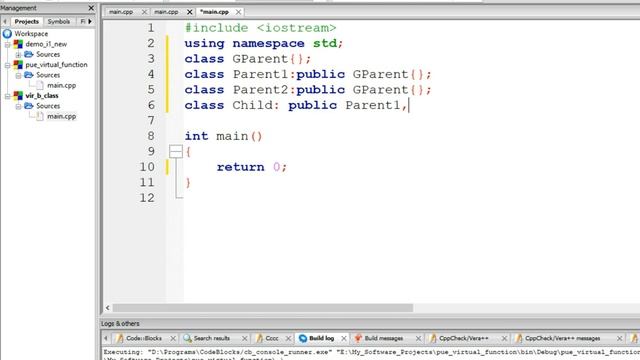Click the horizontal scrollbar left arrow
This screenshot has height=360, width=640.
pos(108,307)
